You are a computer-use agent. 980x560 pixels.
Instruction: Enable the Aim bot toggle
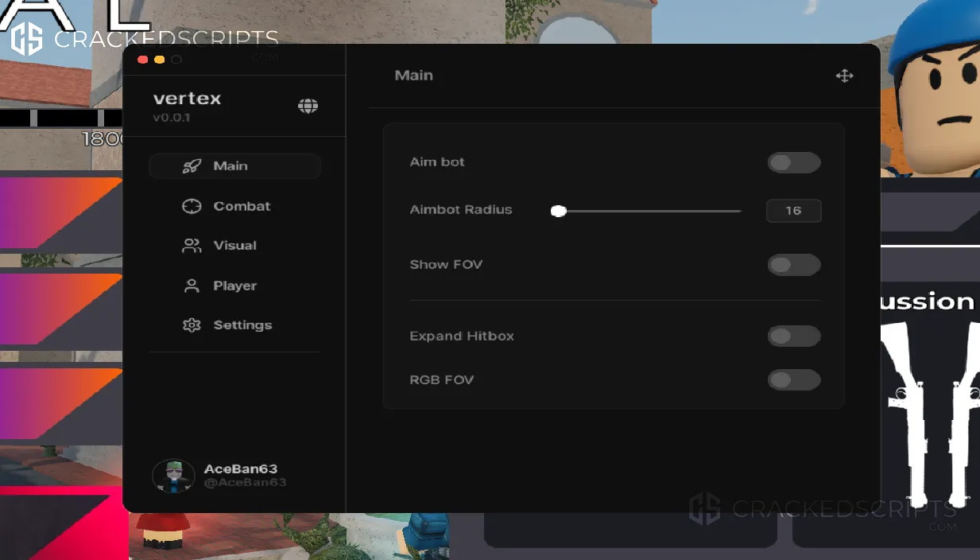(x=793, y=163)
